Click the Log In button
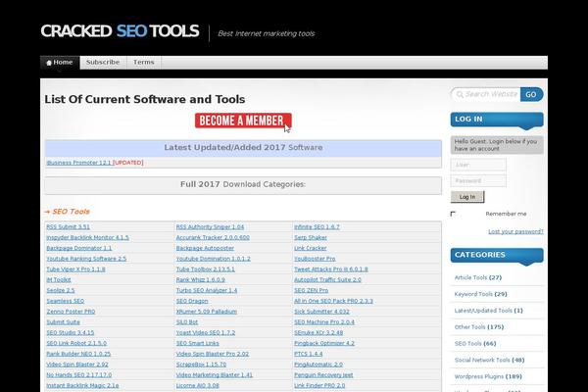The image size is (588, 392). tap(467, 197)
